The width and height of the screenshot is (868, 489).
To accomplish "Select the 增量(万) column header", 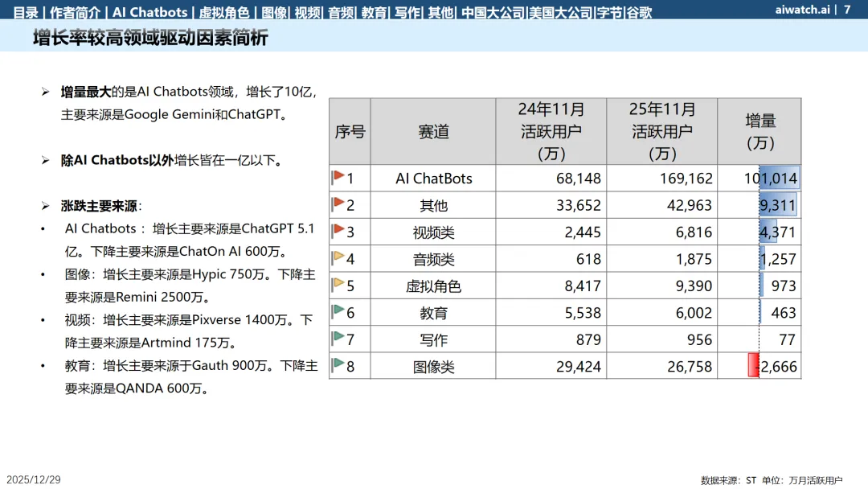I will coord(760,132).
